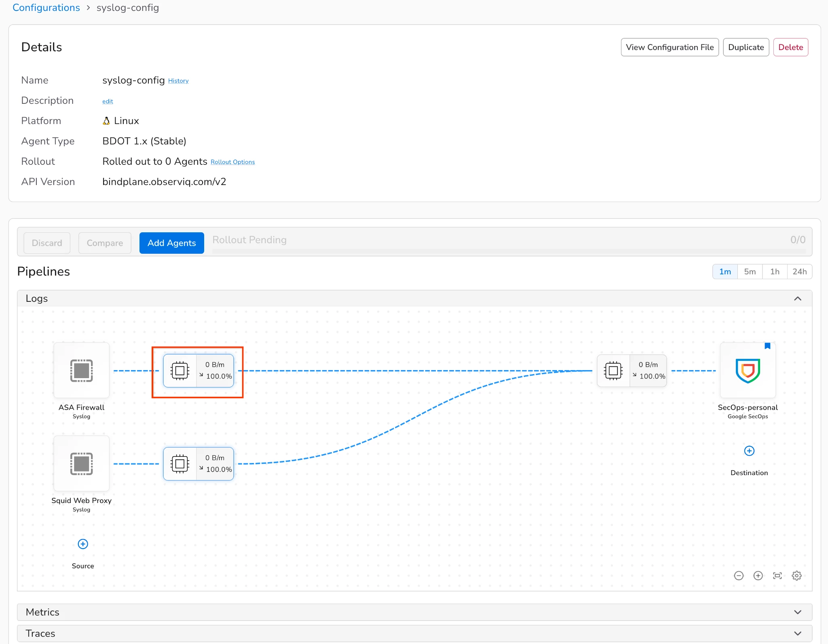The image size is (828, 644).
Task: Open pipeline canvas settings gear
Action: point(796,576)
